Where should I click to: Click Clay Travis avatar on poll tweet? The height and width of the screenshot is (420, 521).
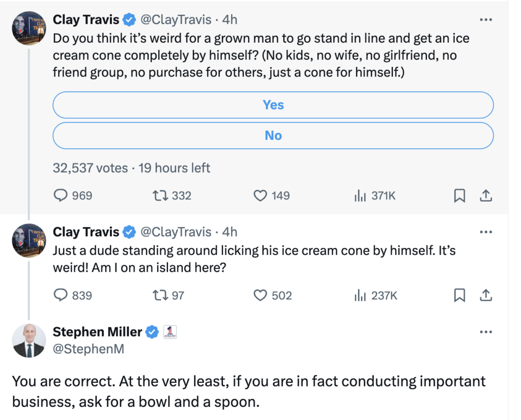[28, 28]
